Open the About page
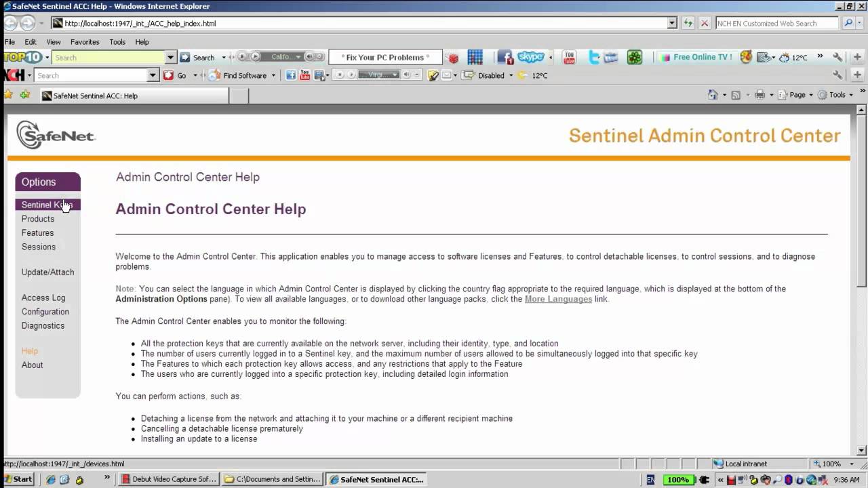The image size is (868, 488). [x=32, y=365]
